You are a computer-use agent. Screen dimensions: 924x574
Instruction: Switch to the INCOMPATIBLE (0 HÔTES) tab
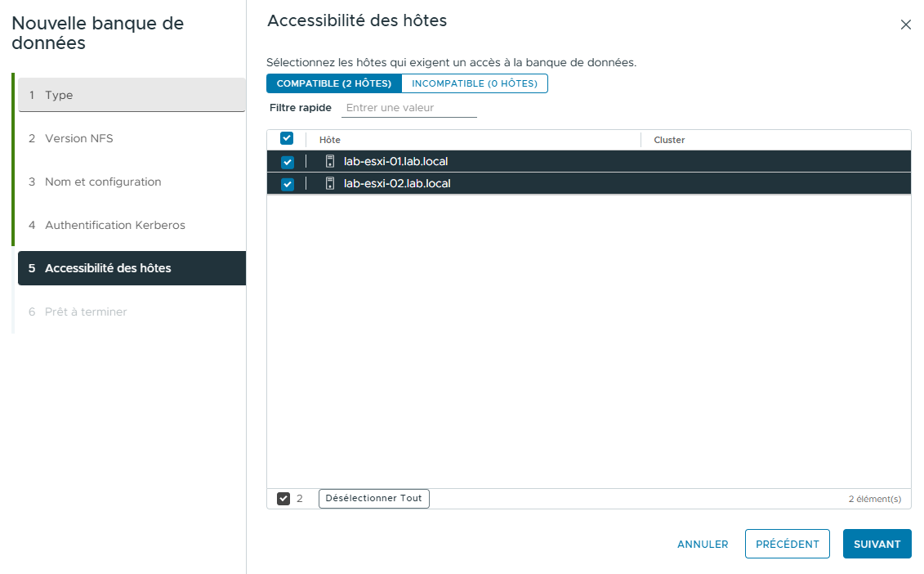[x=475, y=83]
